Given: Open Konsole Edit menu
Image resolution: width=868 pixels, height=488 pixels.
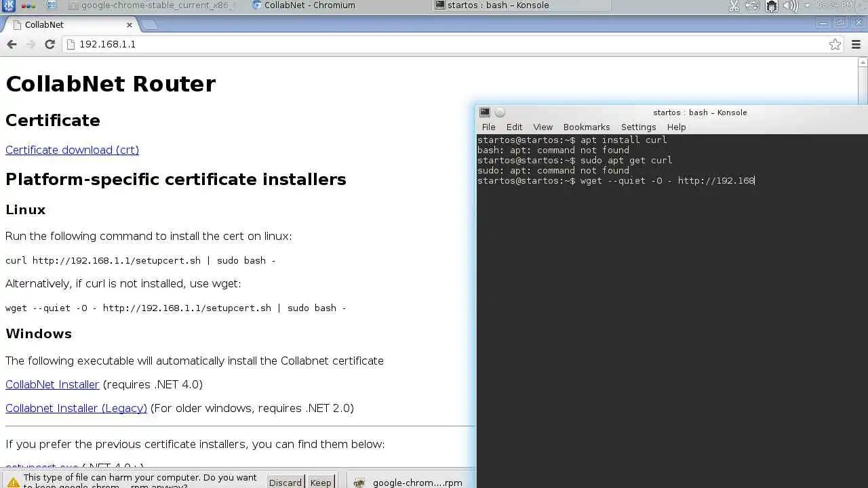Looking at the screenshot, I should 514,127.
